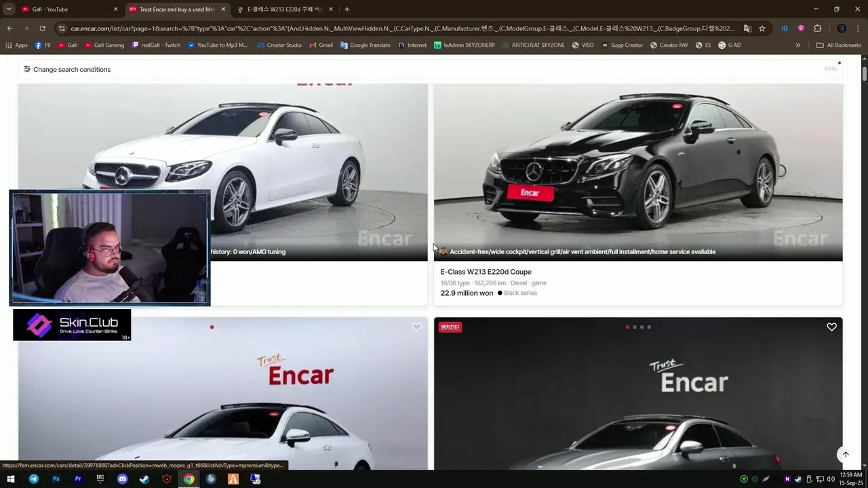The height and width of the screenshot is (488, 868).
Task: Open the Creator PAY bookmark
Action: [669, 45]
